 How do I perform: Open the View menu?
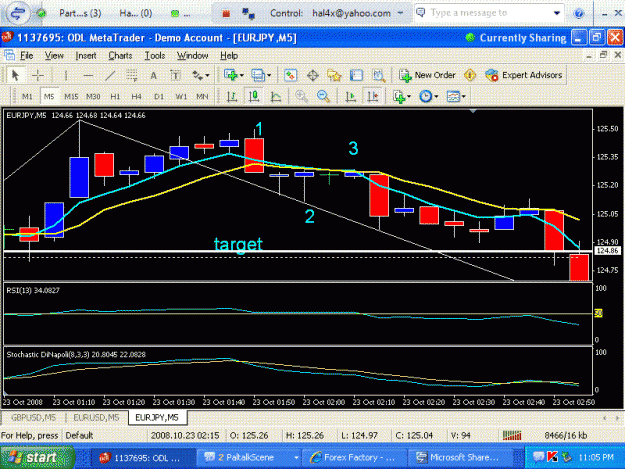54,55
